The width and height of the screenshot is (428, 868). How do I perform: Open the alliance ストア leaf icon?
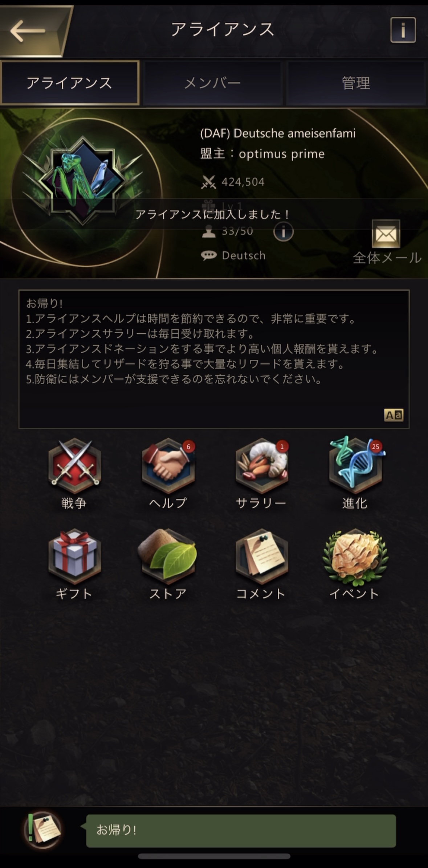click(168, 556)
